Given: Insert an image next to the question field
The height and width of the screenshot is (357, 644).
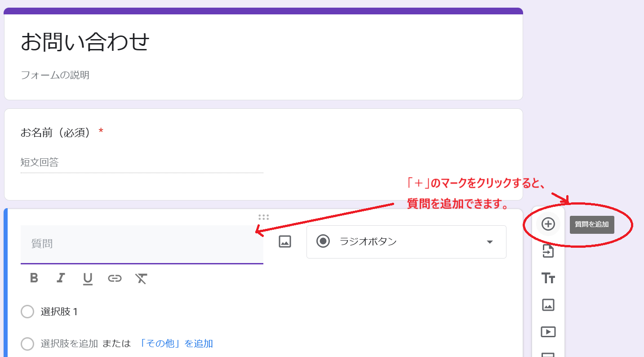Looking at the screenshot, I should tap(285, 241).
